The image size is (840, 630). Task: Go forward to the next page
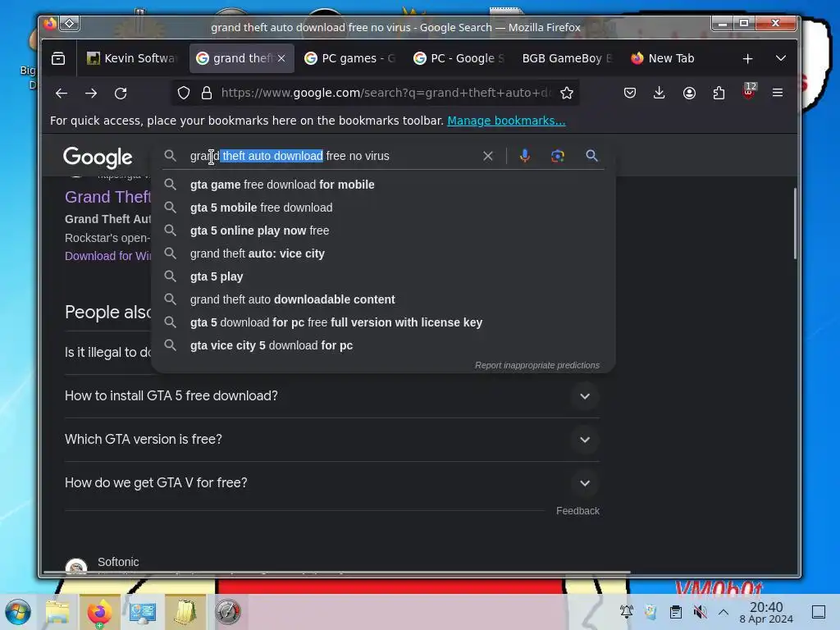coord(91,94)
